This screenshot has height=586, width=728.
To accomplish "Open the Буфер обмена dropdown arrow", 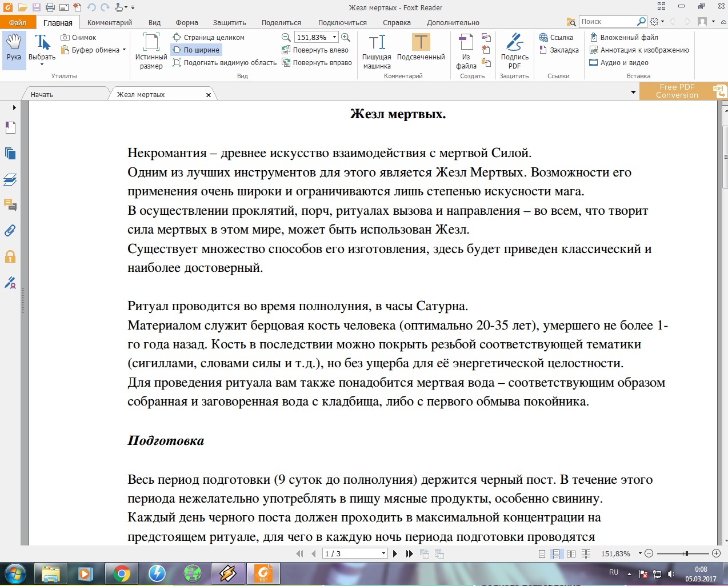I will (x=125, y=50).
